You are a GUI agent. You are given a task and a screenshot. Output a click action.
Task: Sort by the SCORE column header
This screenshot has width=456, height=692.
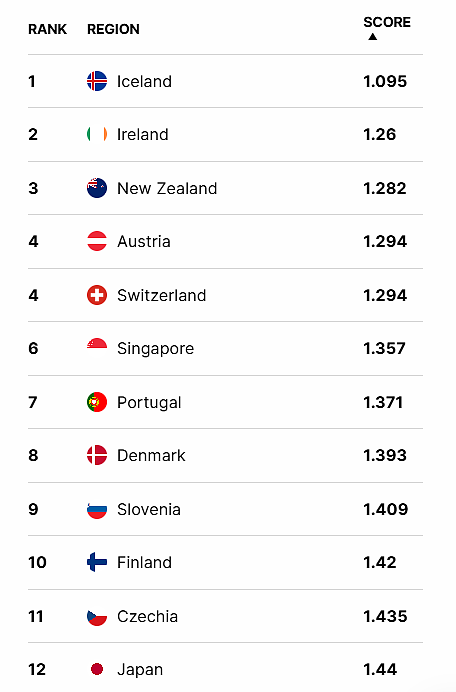(x=387, y=22)
